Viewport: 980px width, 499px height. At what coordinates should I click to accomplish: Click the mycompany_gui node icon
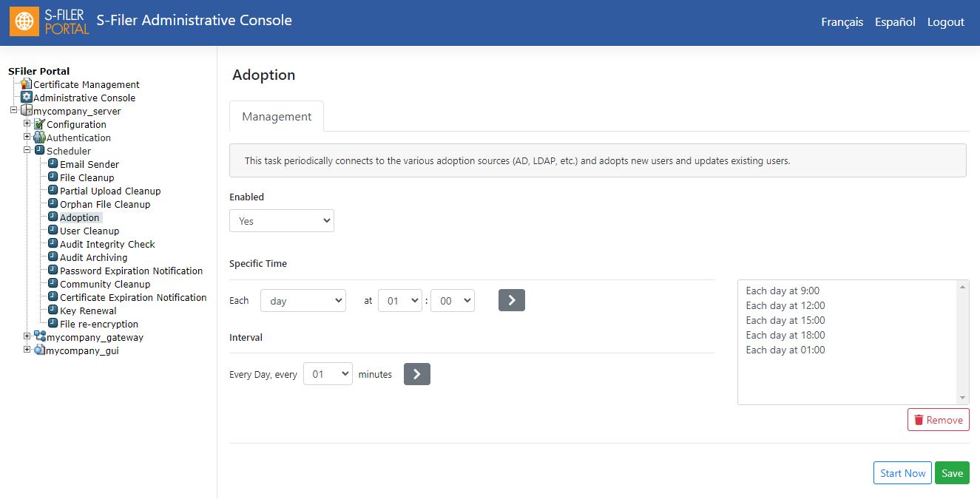(40, 350)
